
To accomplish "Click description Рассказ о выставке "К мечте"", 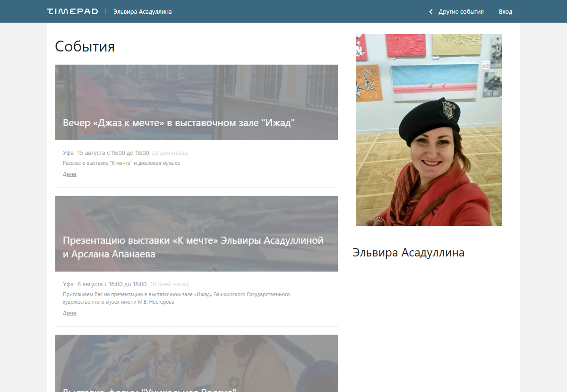I will (121, 163).
